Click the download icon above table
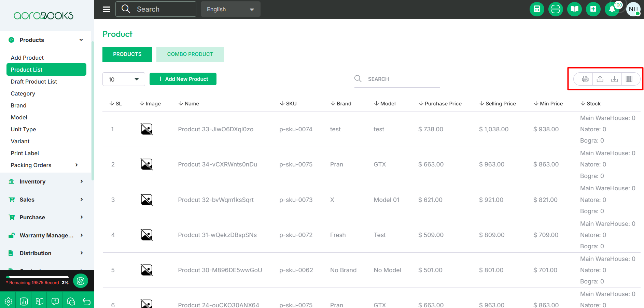644x308 pixels. pyautogui.click(x=614, y=79)
